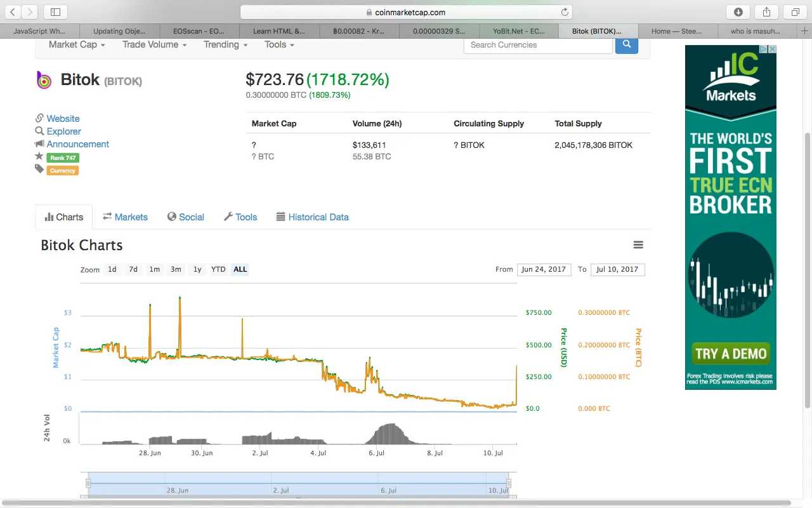Open the Market Cap dropdown menu
The height and width of the screenshot is (508, 812).
[x=77, y=44]
